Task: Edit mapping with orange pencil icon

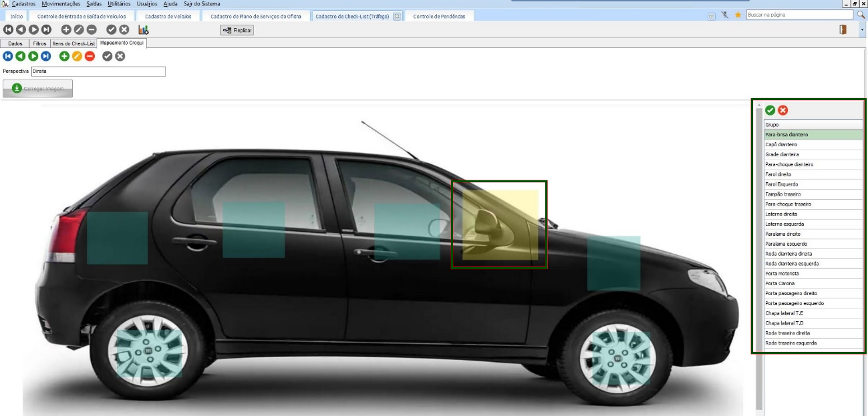Action: [77, 56]
